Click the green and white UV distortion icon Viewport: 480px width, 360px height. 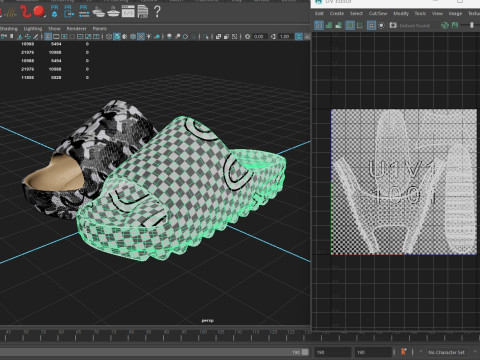coord(339,25)
